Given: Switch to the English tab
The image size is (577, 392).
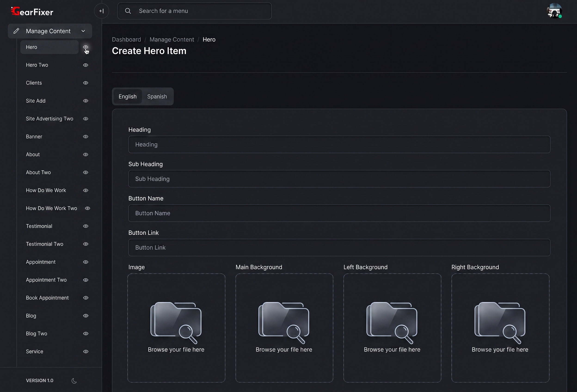Looking at the screenshot, I should pos(128,96).
